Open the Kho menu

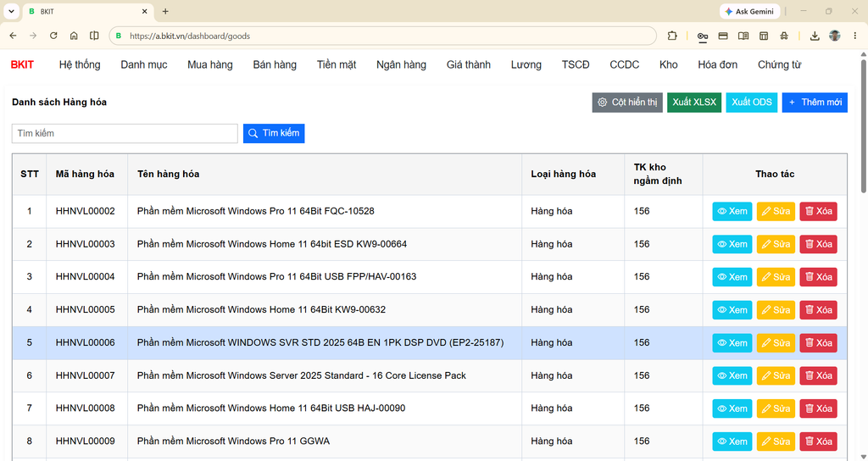click(668, 64)
